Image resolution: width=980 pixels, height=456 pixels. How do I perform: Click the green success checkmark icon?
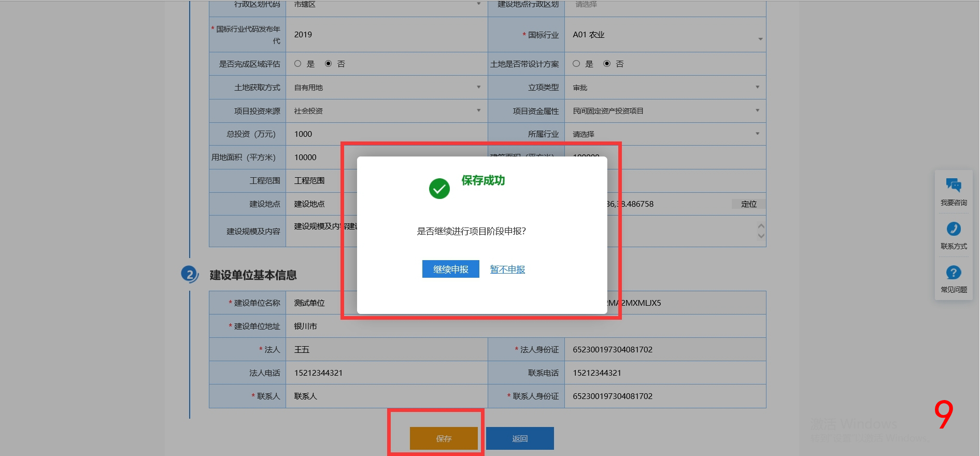[x=439, y=189]
